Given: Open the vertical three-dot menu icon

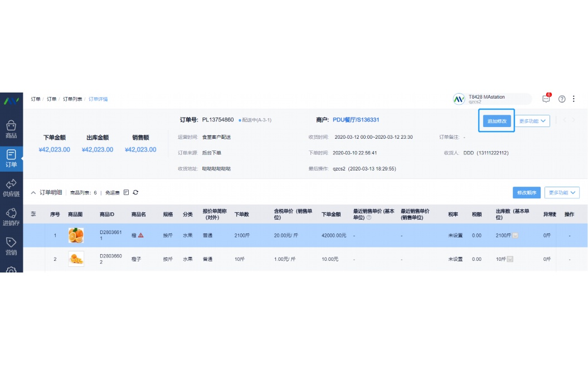Looking at the screenshot, I should (x=574, y=99).
